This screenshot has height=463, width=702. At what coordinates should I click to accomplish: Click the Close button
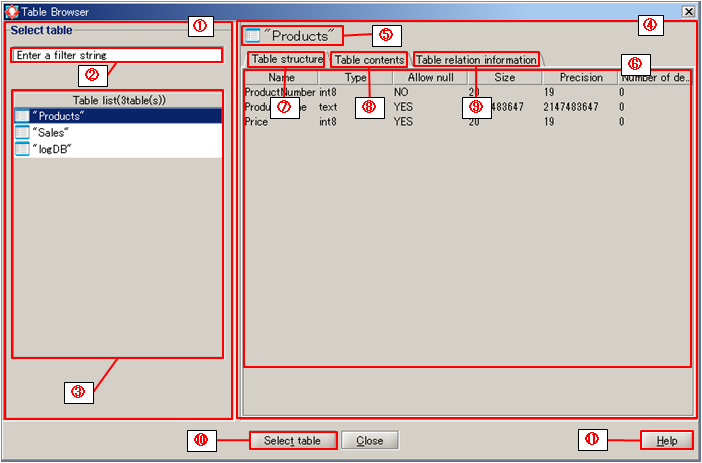[x=369, y=441]
